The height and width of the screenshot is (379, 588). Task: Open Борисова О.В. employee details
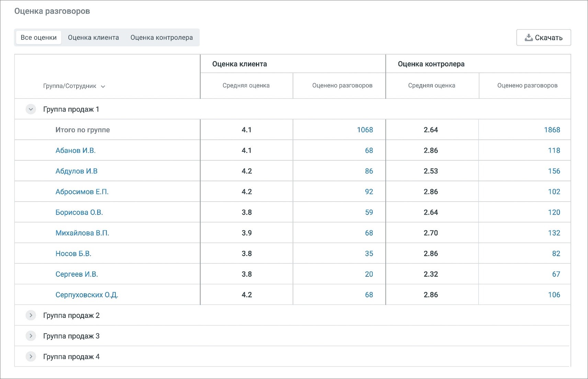coord(79,212)
